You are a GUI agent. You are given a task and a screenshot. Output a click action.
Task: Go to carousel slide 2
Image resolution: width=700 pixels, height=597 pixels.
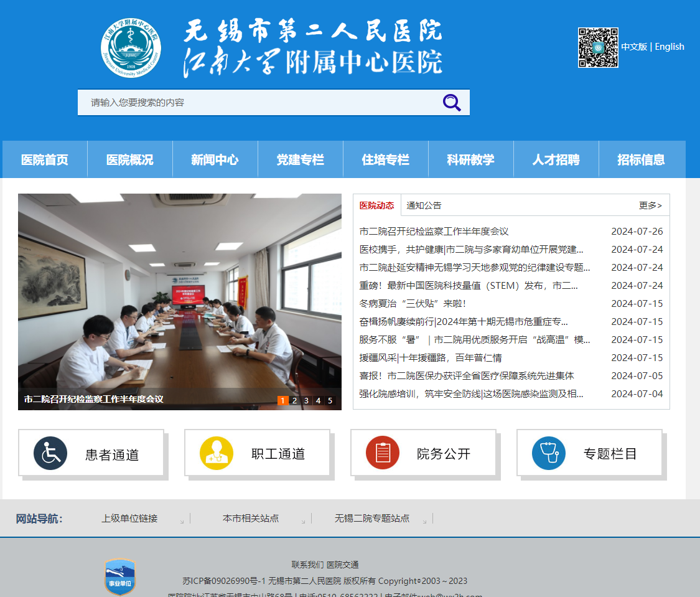pyautogui.click(x=295, y=400)
